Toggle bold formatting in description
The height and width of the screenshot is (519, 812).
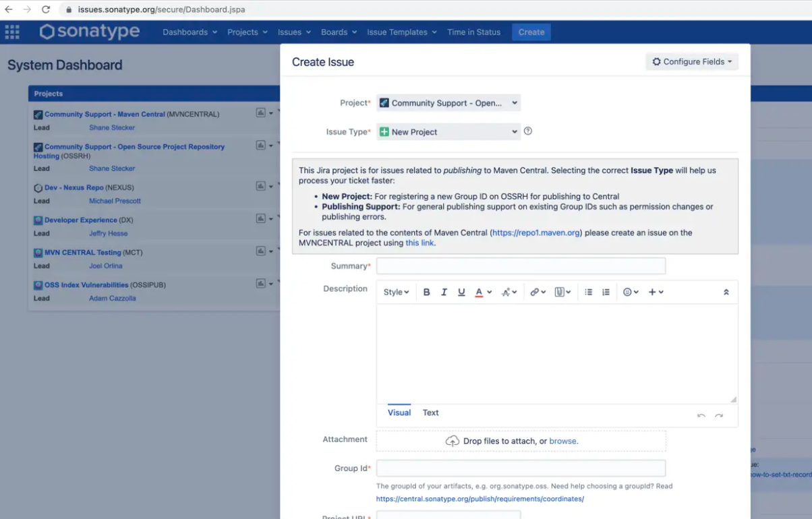[x=426, y=292]
